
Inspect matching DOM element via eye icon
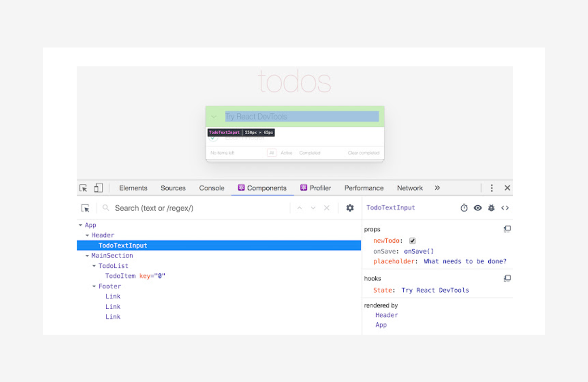477,208
